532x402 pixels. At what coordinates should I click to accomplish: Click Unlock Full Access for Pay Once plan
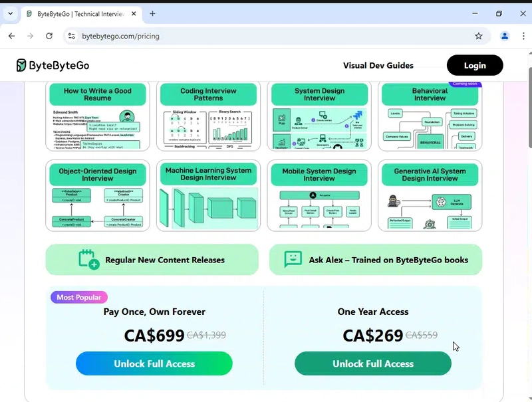[154, 363]
